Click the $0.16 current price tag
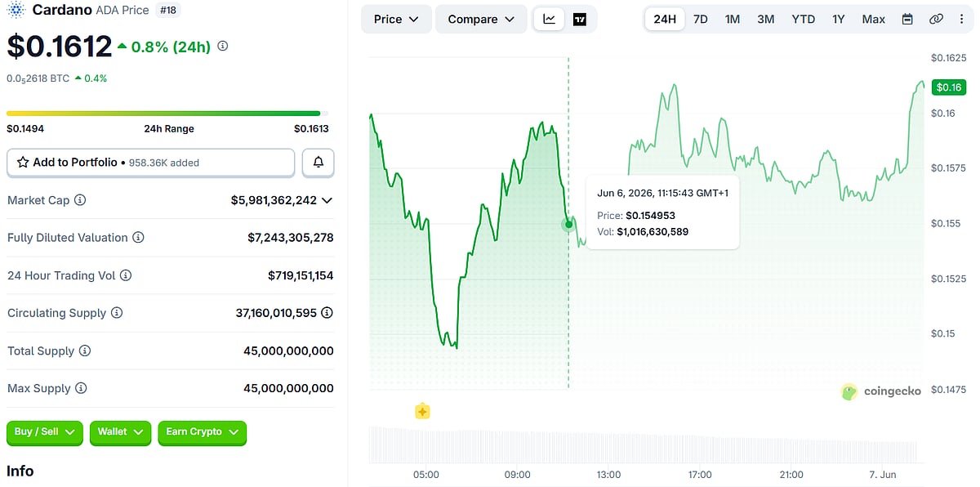Viewport: 980px width, 487px height. 949,87
